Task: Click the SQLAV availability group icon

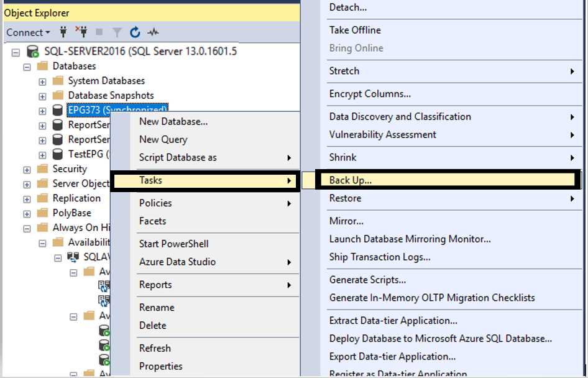Action: 73,257
